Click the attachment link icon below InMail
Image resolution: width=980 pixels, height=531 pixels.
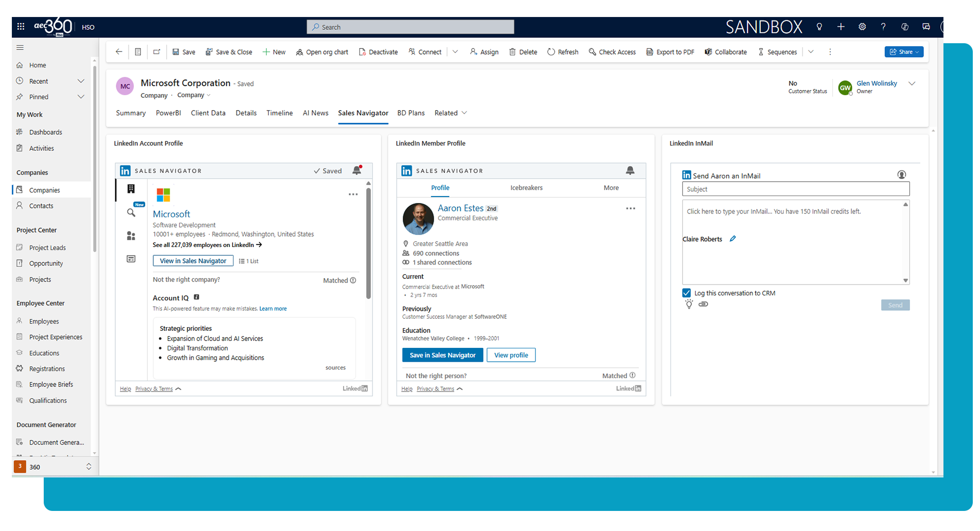click(703, 304)
